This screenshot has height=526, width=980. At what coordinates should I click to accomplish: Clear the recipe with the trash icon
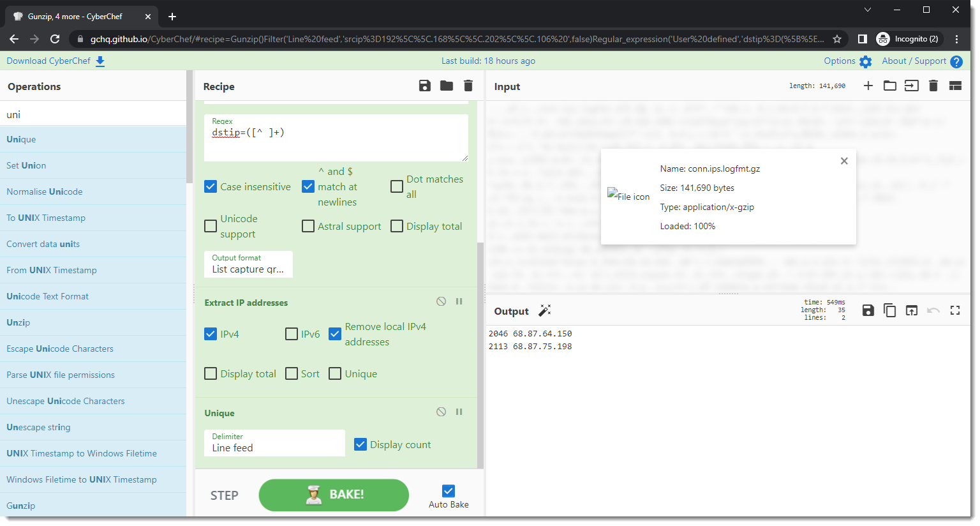pyautogui.click(x=468, y=86)
